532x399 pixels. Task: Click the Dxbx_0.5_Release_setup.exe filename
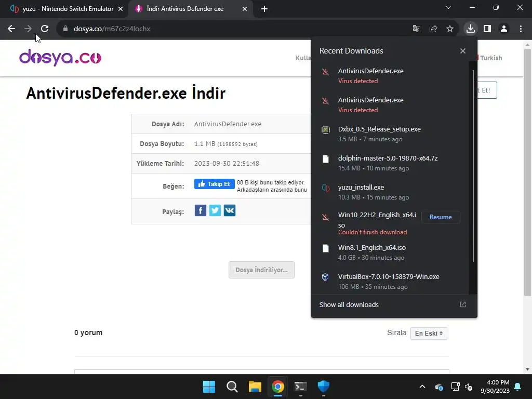pos(379,129)
